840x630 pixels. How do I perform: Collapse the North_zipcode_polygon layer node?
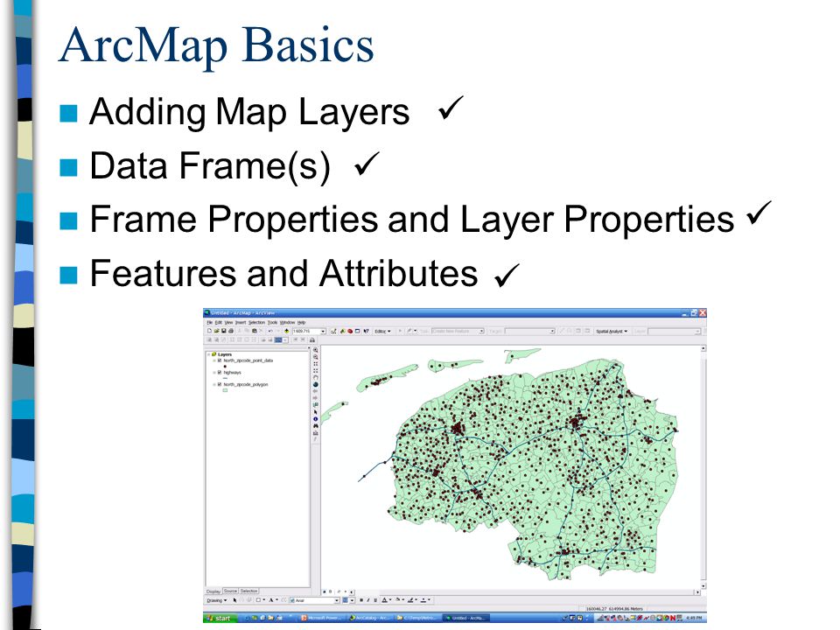(x=214, y=385)
